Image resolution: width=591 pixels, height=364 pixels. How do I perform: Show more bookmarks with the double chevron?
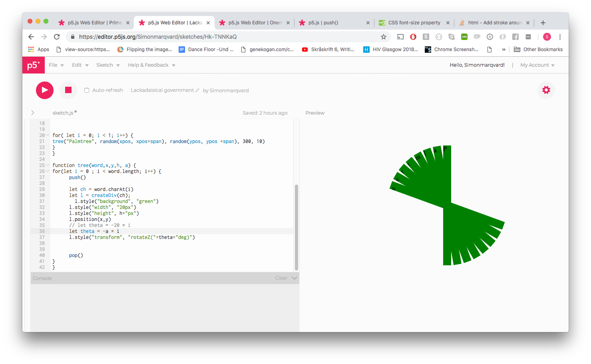pyautogui.click(x=503, y=50)
